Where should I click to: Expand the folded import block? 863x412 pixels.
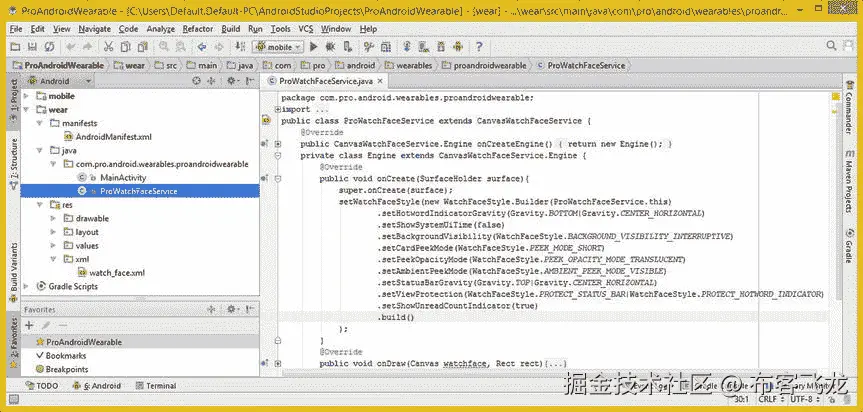click(x=278, y=109)
